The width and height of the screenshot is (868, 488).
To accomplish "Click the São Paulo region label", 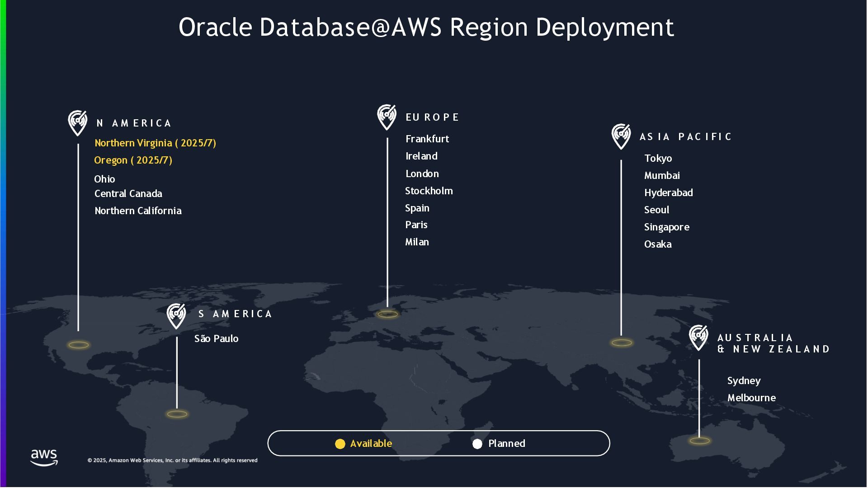I will [x=216, y=339].
